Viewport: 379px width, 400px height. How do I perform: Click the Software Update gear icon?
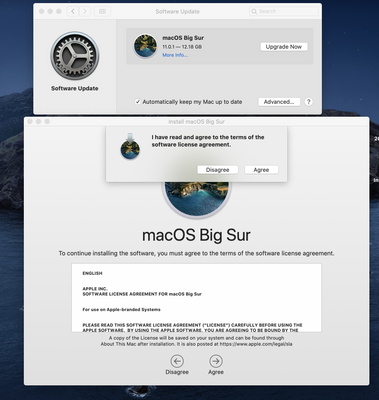[75, 56]
